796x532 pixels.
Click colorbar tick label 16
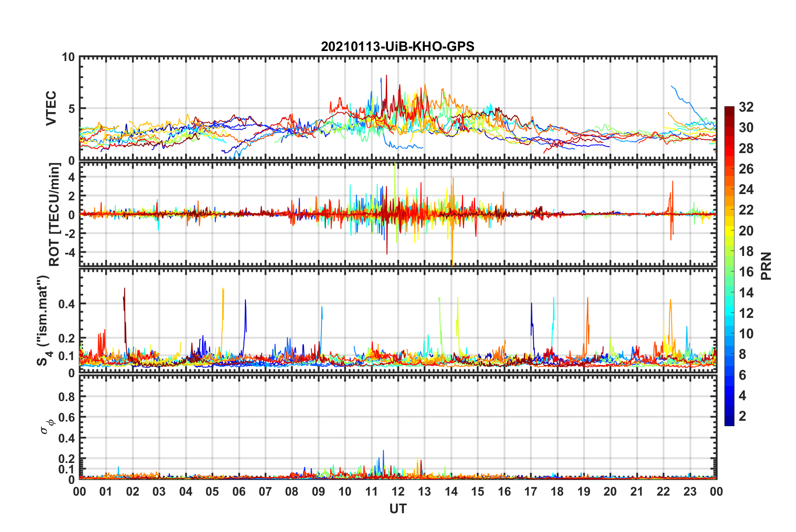[746, 272]
